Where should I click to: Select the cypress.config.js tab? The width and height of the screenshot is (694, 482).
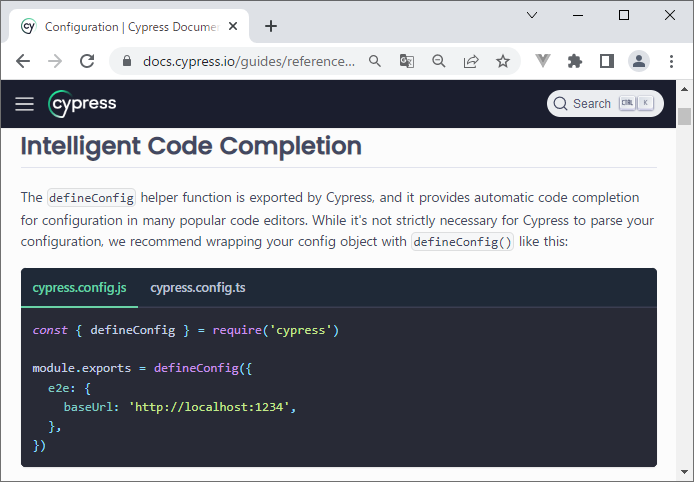(x=79, y=288)
